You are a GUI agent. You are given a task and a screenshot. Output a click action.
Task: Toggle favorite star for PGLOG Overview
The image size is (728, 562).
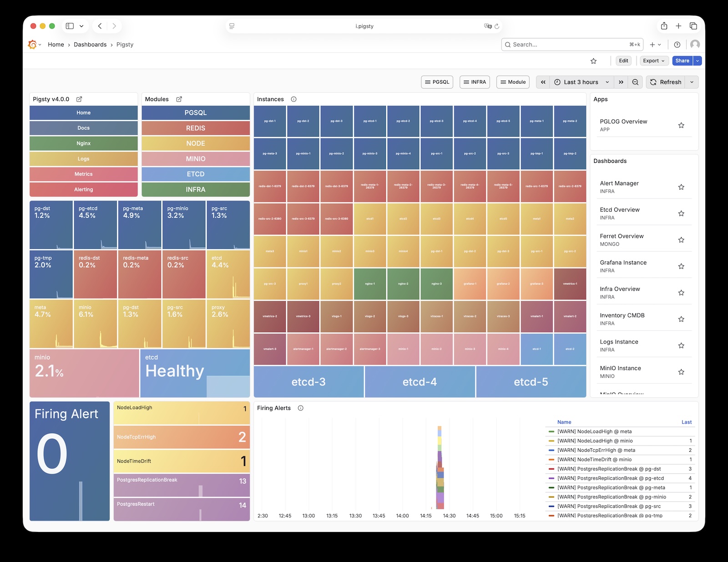681,125
